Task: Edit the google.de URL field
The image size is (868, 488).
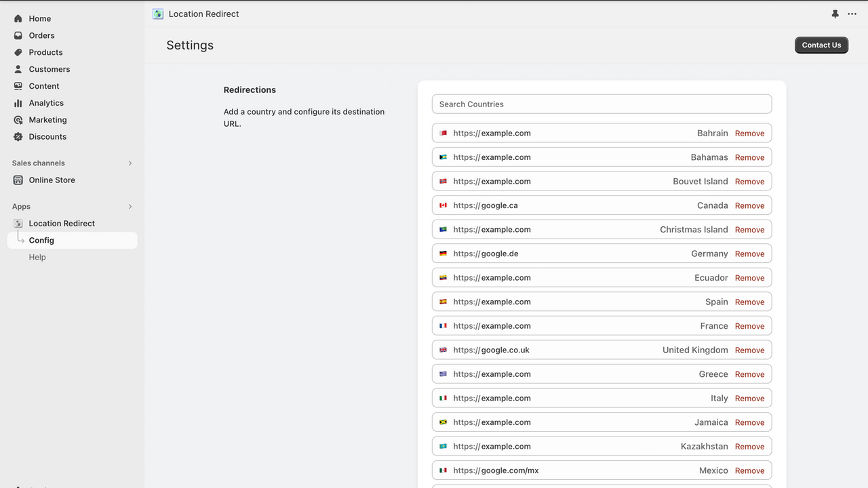Action: [601, 253]
